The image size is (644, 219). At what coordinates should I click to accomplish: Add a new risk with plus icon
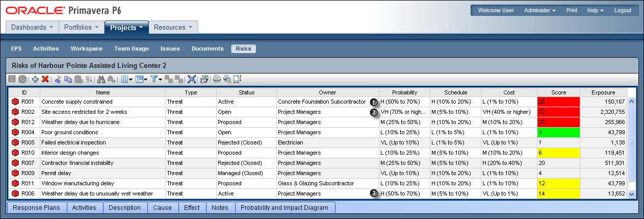pyautogui.click(x=35, y=79)
